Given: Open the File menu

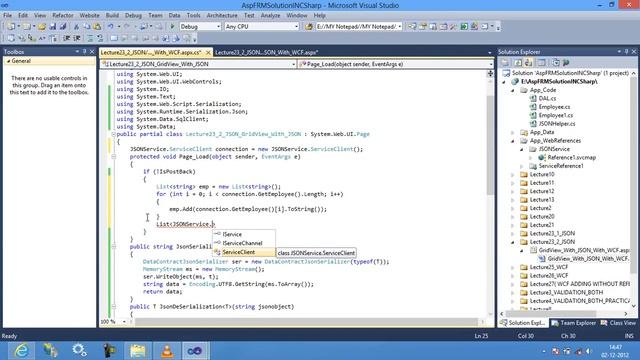Looking at the screenshot, I should (7, 16).
